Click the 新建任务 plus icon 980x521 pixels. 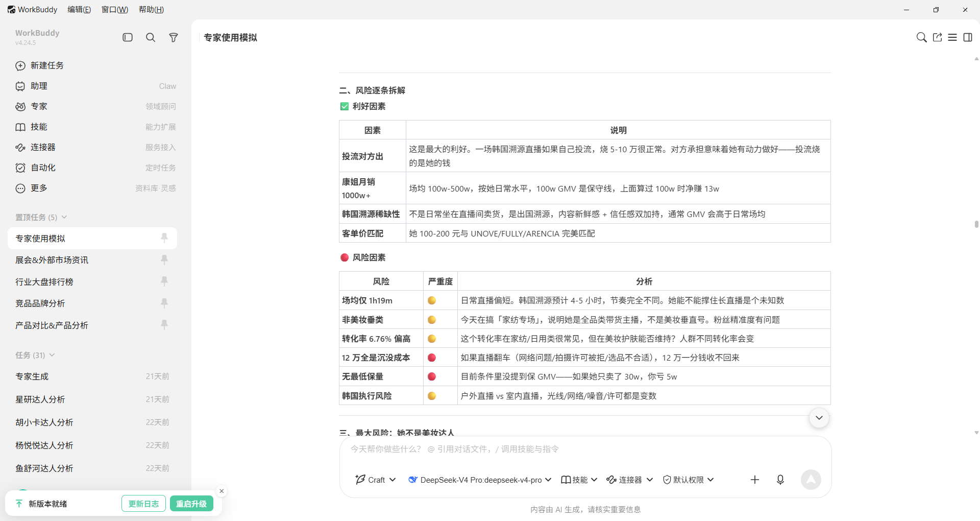click(x=20, y=65)
